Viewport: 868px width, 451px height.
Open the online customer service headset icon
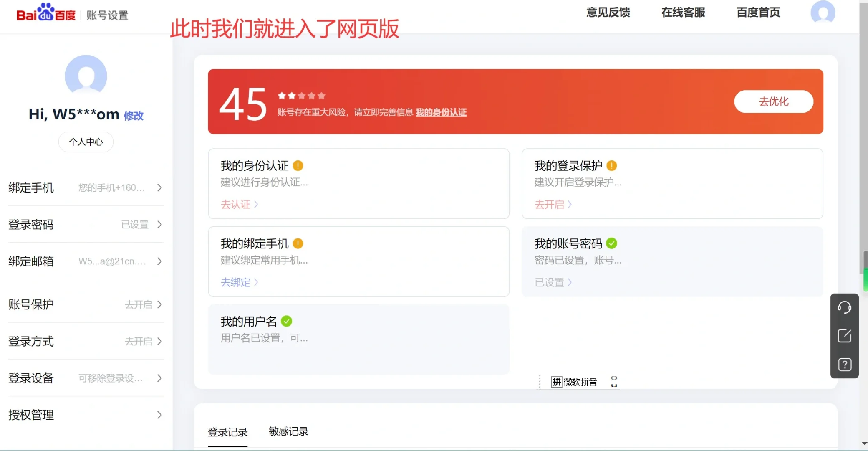(844, 307)
